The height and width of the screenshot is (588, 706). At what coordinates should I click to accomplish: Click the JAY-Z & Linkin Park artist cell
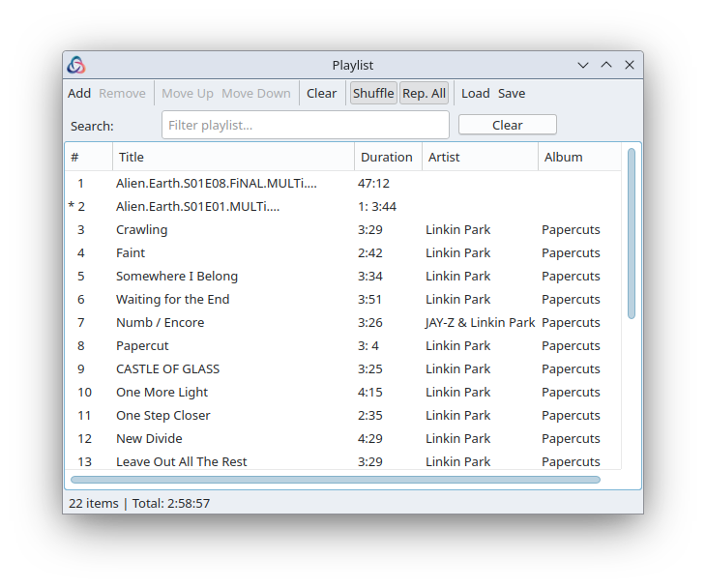coord(480,323)
